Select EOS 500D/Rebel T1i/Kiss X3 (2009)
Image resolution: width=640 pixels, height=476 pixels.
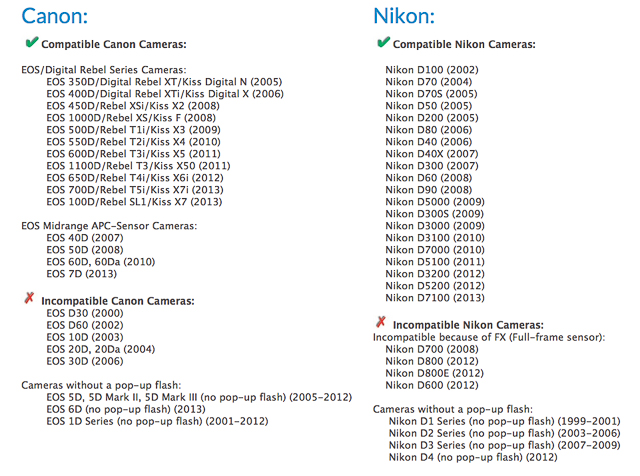point(133,130)
